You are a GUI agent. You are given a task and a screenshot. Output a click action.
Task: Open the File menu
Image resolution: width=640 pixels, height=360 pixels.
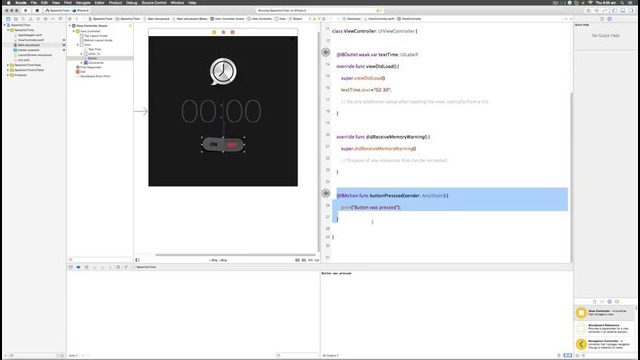[x=34, y=2]
